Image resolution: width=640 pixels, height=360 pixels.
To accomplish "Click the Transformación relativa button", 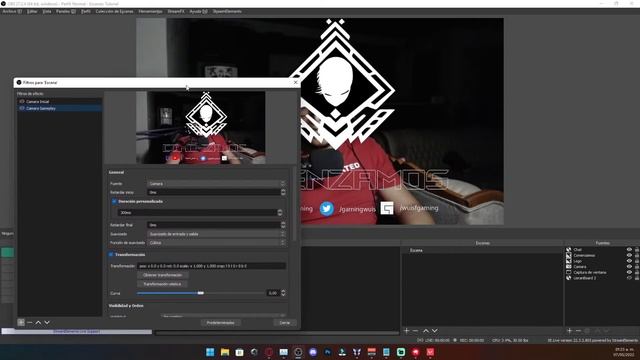I will [162, 284].
